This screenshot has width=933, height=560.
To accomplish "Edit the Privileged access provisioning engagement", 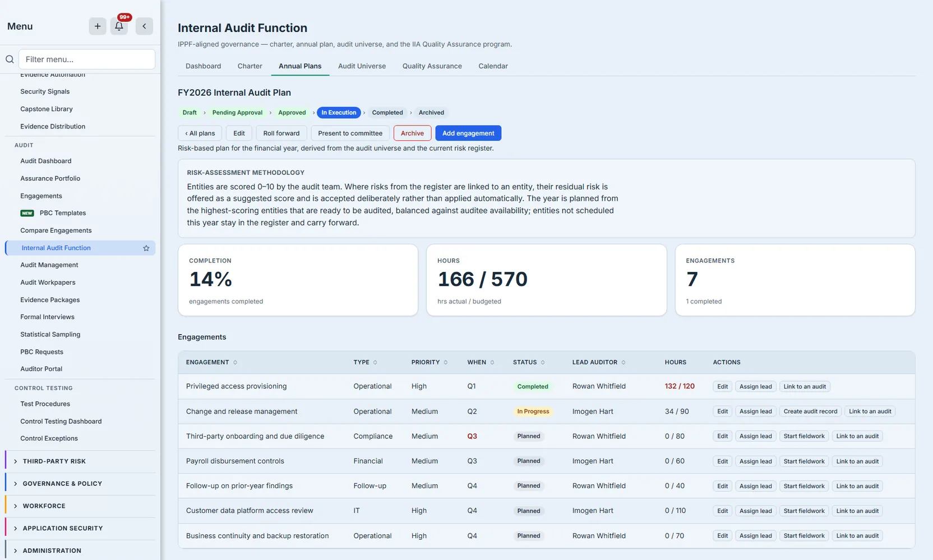I will pyautogui.click(x=723, y=386).
